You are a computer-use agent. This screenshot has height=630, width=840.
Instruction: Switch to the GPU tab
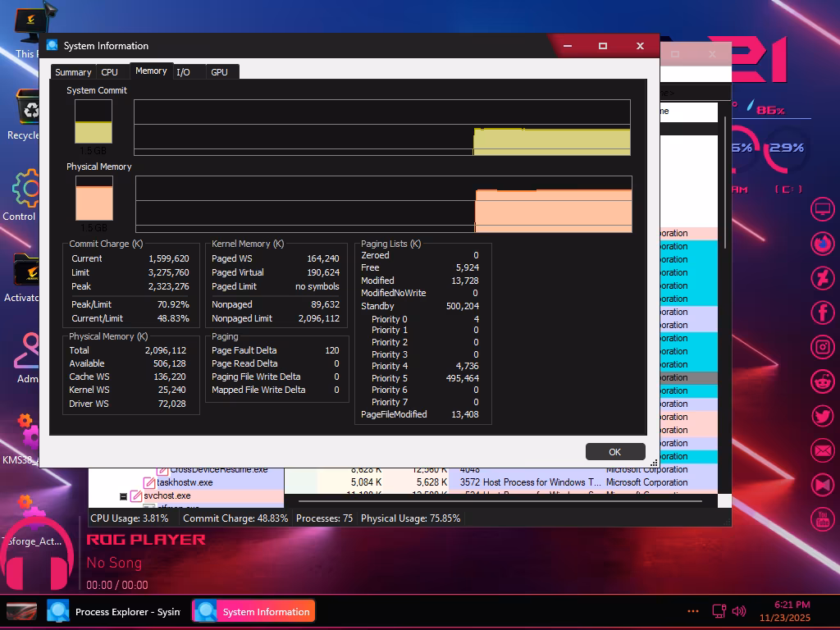pos(219,72)
